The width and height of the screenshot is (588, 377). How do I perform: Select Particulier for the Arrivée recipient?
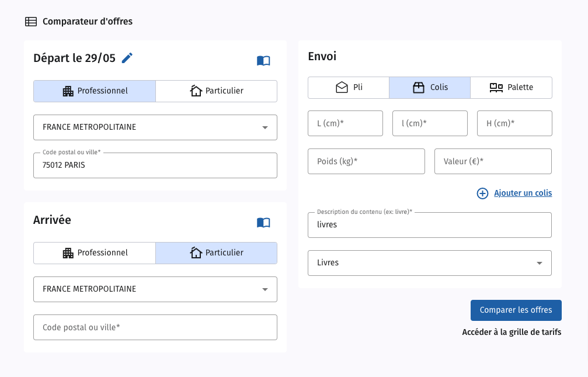click(217, 253)
